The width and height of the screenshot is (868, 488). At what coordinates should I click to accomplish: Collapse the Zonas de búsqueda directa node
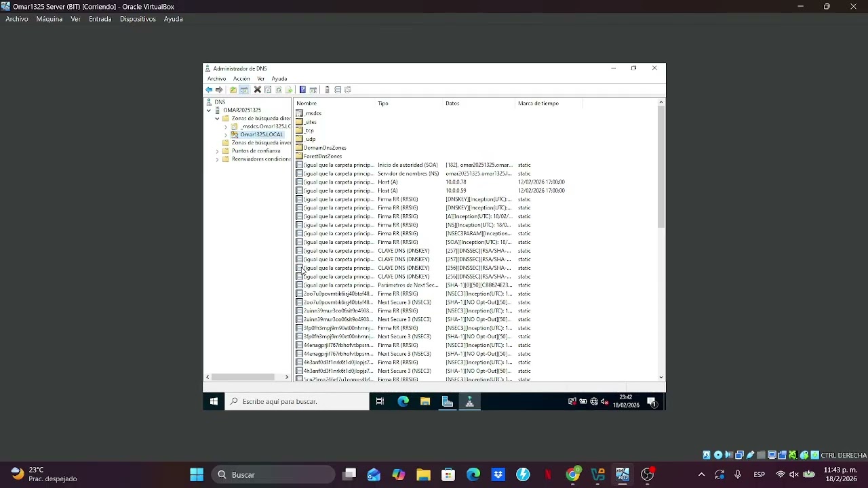pyautogui.click(x=217, y=119)
